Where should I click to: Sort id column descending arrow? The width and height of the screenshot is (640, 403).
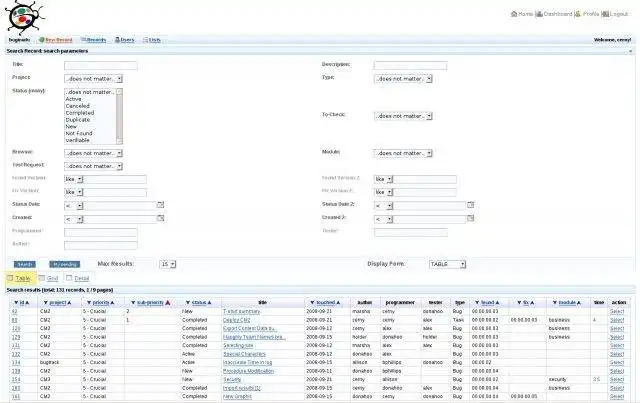[x=16, y=303]
